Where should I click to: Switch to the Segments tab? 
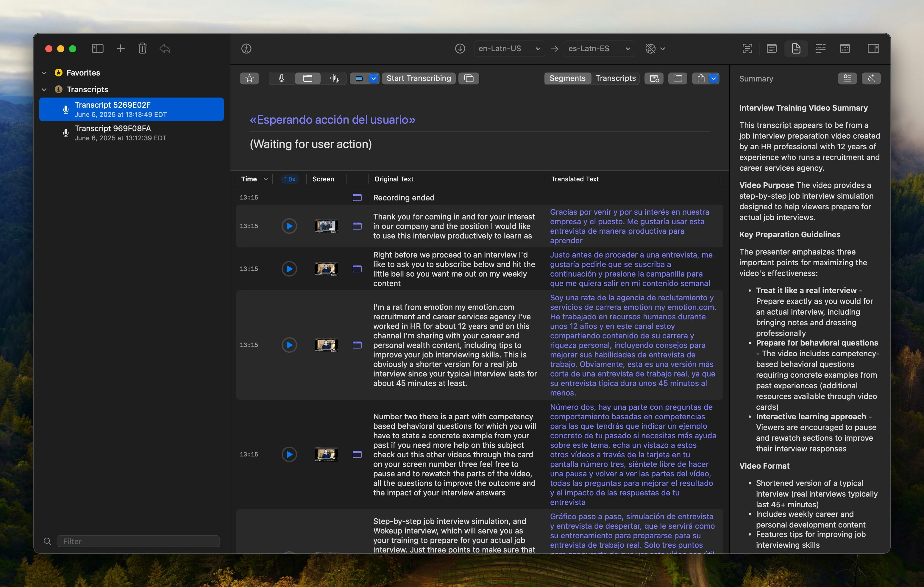click(567, 78)
